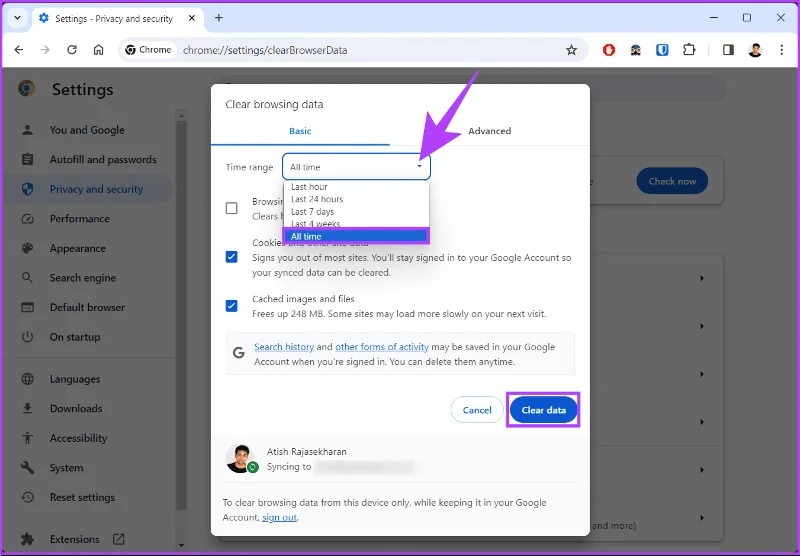
Task: Choose Last 4 weeks time range
Action: click(x=356, y=223)
